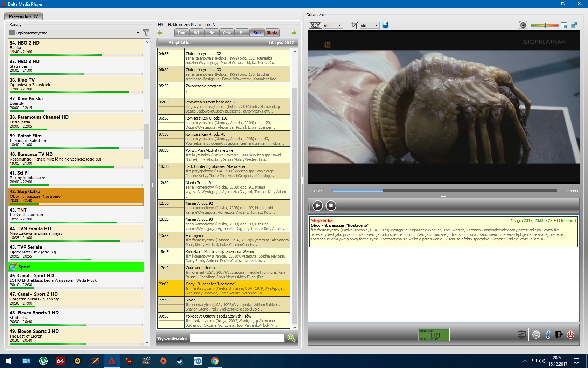Click the window checkmark icon beside volume
Image resolution: width=588 pixels, height=368 pixels.
(x=564, y=25)
